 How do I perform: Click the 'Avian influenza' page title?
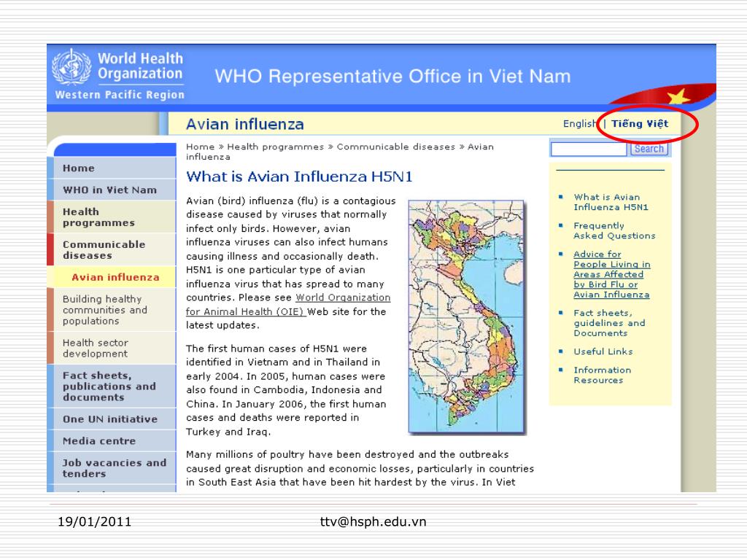[245, 124]
